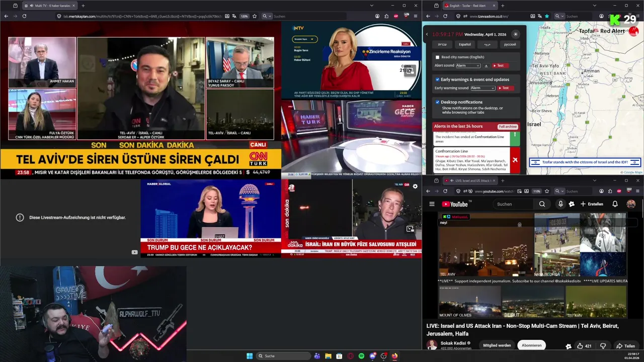Image resolution: width=644 pixels, height=362 pixels.
Task: Upload custom alert sound icon
Action: [x=486, y=65]
